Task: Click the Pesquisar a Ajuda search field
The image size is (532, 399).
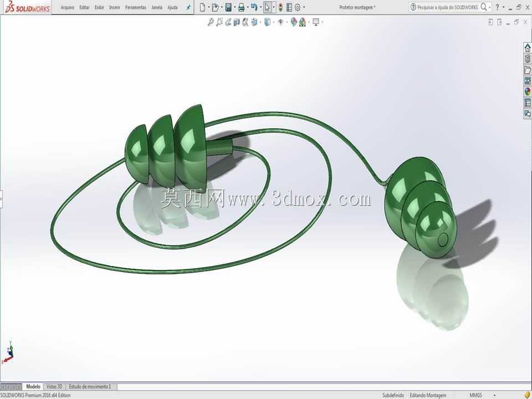Action: click(447, 7)
